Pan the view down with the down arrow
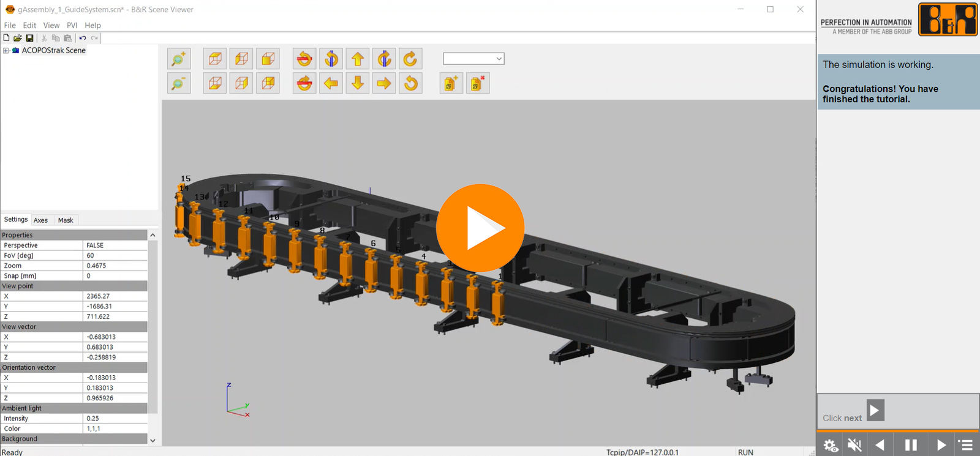This screenshot has width=980, height=456. coord(358,83)
